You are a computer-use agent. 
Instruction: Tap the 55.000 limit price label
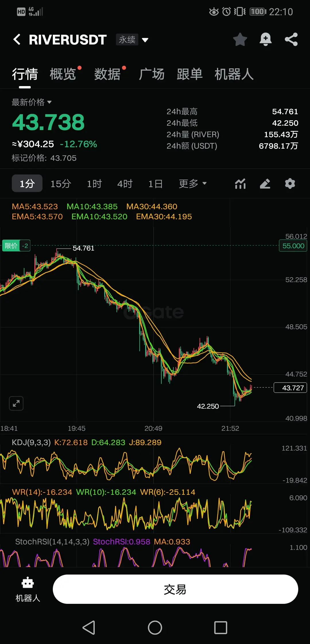[x=293, y=246]
